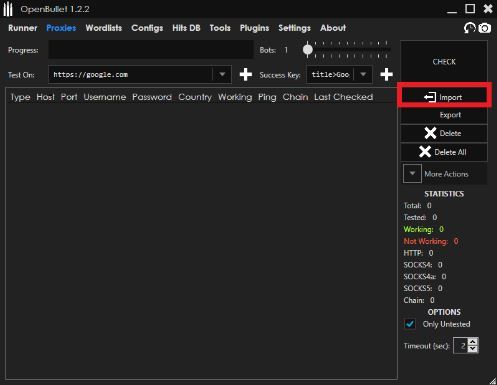The image size is (497, 385).
Task: Click the circular arrow icon near the camera
Action: [470, 28]
